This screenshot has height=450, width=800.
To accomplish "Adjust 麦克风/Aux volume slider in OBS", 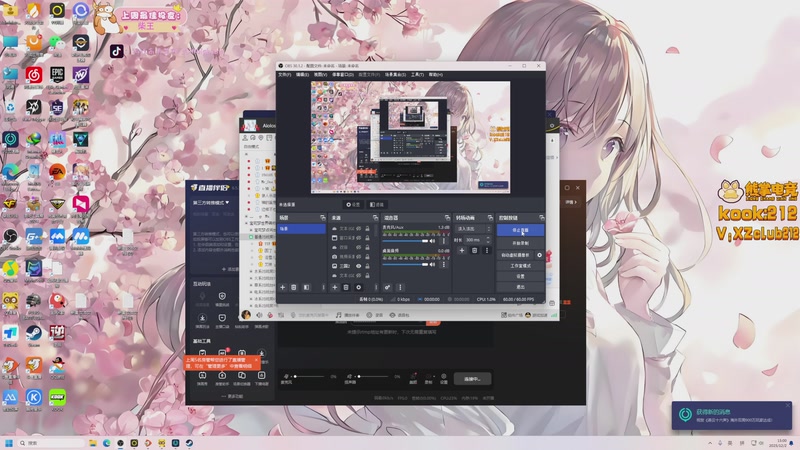I will pyautogui.click(x=406, y=241).
